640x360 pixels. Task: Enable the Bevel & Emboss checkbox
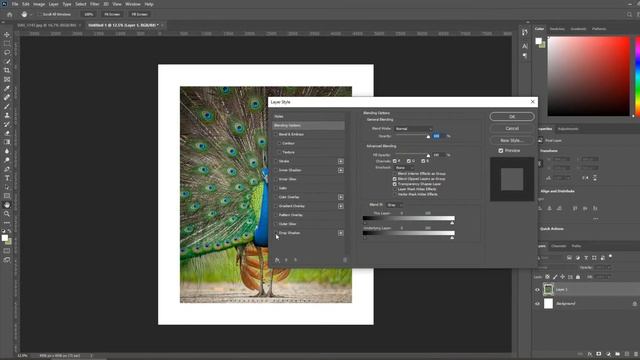point(276,134)
